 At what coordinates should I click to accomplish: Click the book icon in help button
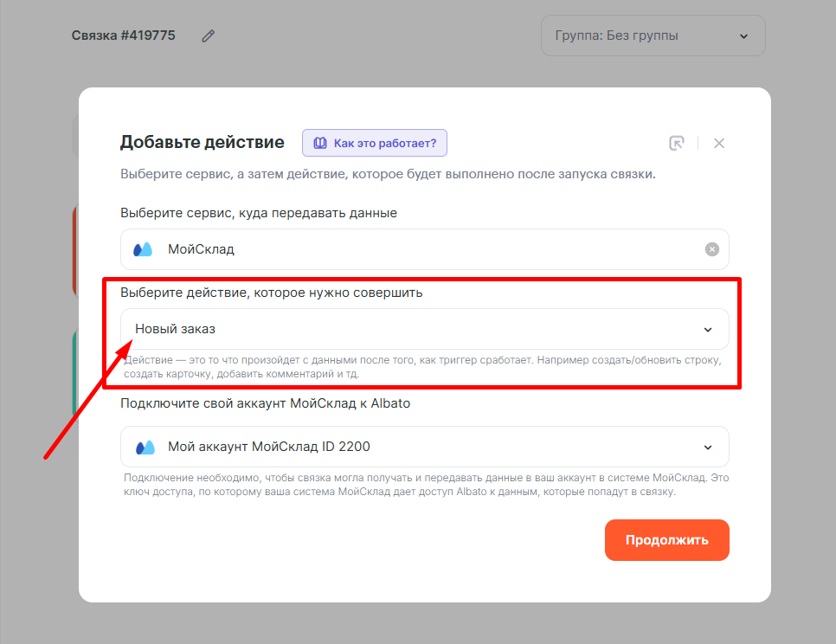pos(319,143)
